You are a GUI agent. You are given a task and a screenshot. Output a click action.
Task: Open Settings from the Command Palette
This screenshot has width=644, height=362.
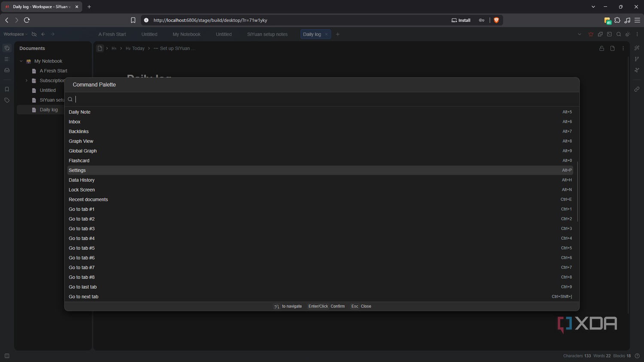(320, 170)
